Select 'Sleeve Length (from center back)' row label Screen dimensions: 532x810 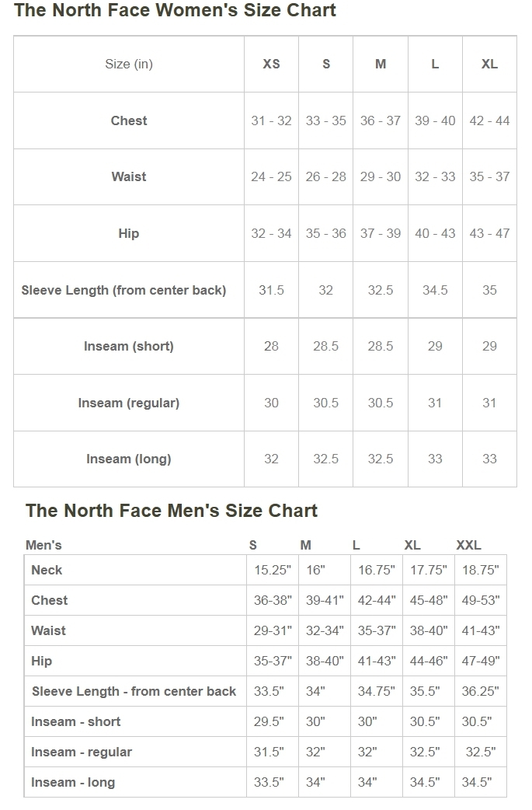coord(124,290)
